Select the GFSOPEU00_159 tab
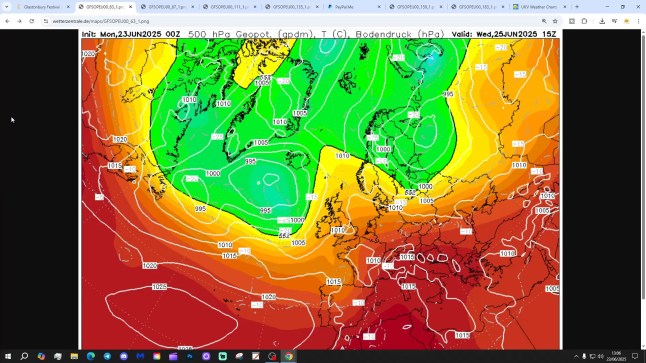Viewport: 646px width, 363px height. tap(416, 7)
